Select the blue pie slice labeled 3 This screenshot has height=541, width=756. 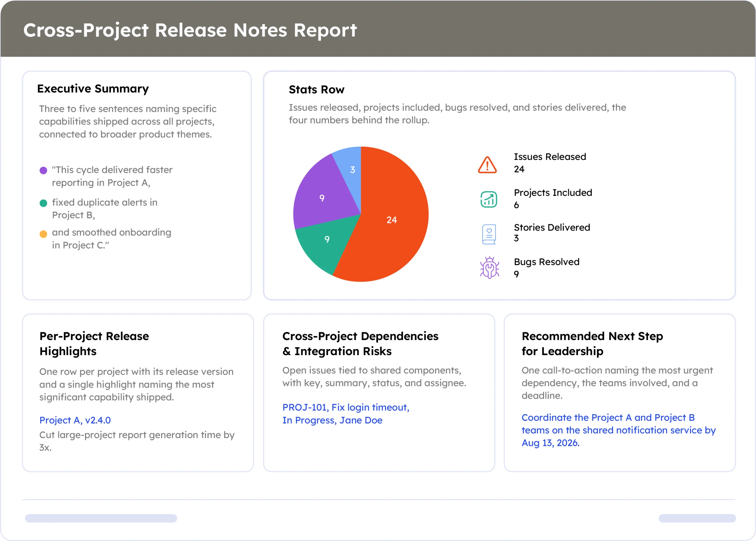tap(352, 170)
